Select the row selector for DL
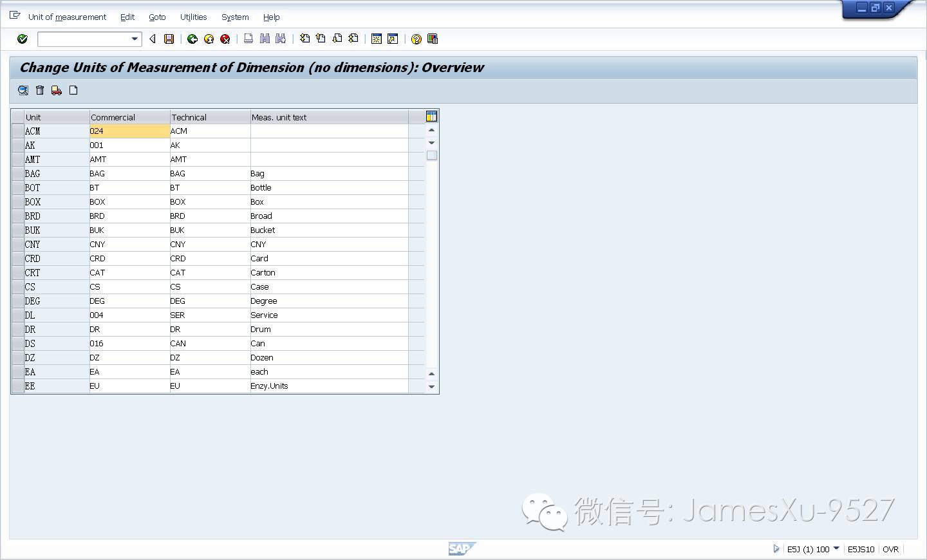This screenshot has height=560, width=927. point(17,315)
